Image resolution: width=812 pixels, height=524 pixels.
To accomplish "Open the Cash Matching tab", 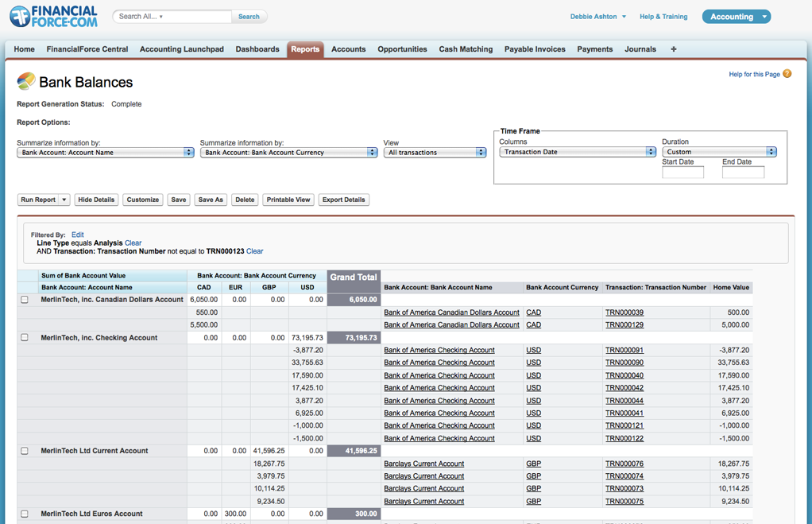I will tap(466, 49).
